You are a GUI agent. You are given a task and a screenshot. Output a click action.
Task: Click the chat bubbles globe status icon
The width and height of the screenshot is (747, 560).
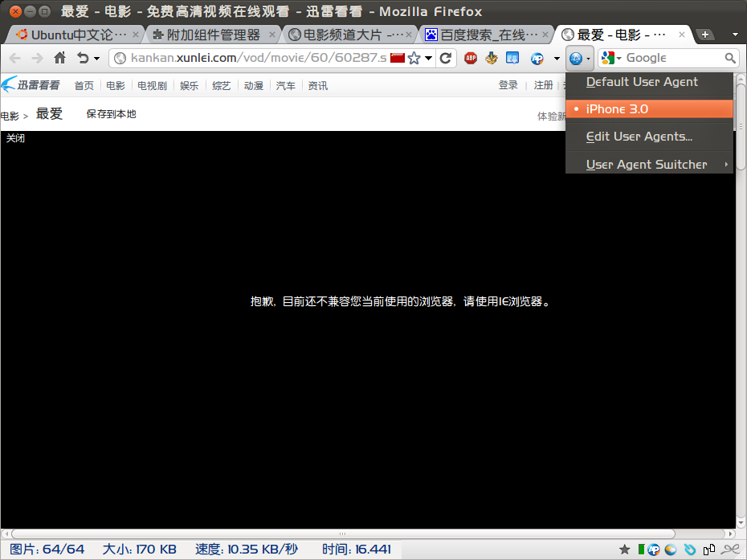tap(671, 550)
